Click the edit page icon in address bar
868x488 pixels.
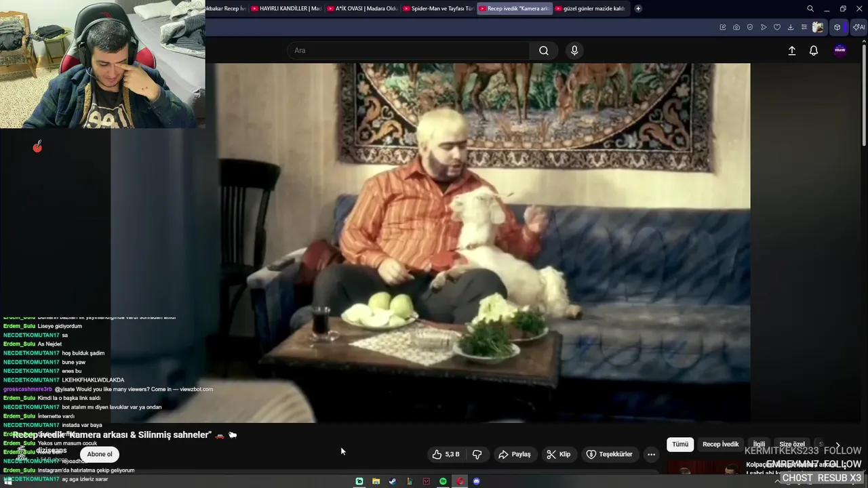click(x=723, y=27)
